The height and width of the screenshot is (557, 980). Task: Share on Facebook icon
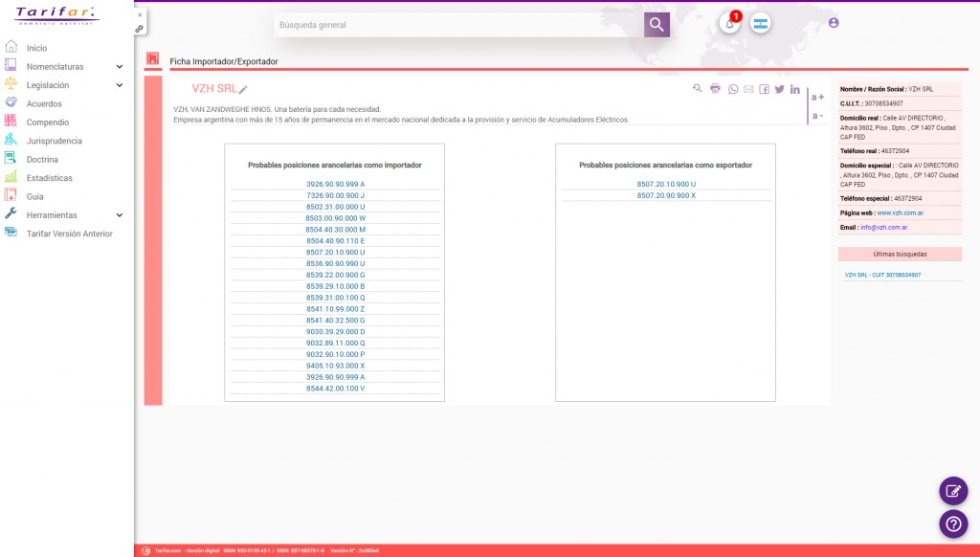764,89
